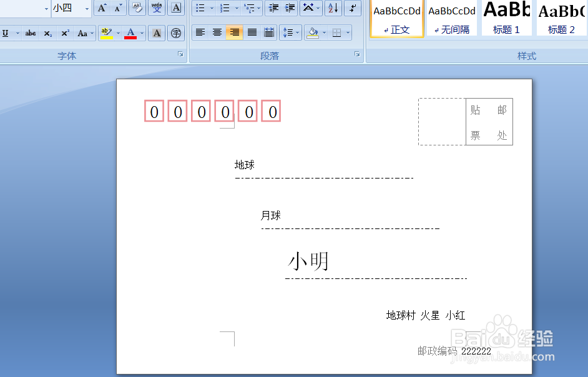588x377 pixels.
Task: Toggle strikethrough formatting
Action: click(x=31, y=32)
